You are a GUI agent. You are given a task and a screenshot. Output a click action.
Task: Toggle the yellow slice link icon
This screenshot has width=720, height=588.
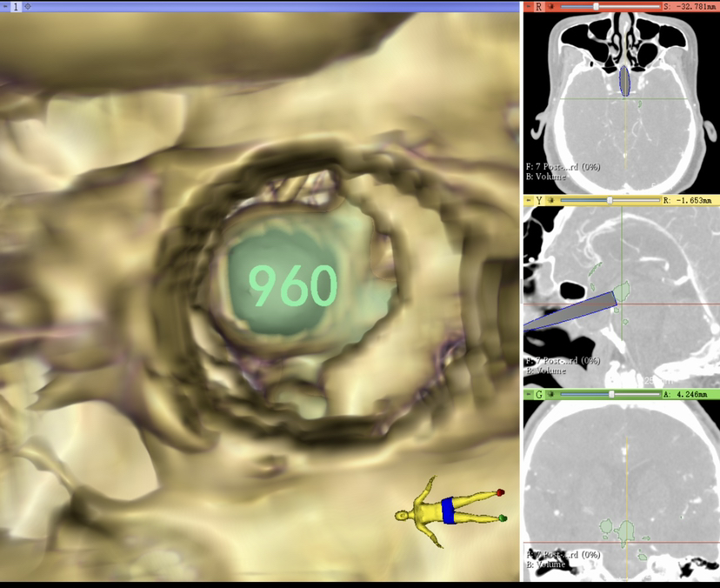[x=550, y=200]
